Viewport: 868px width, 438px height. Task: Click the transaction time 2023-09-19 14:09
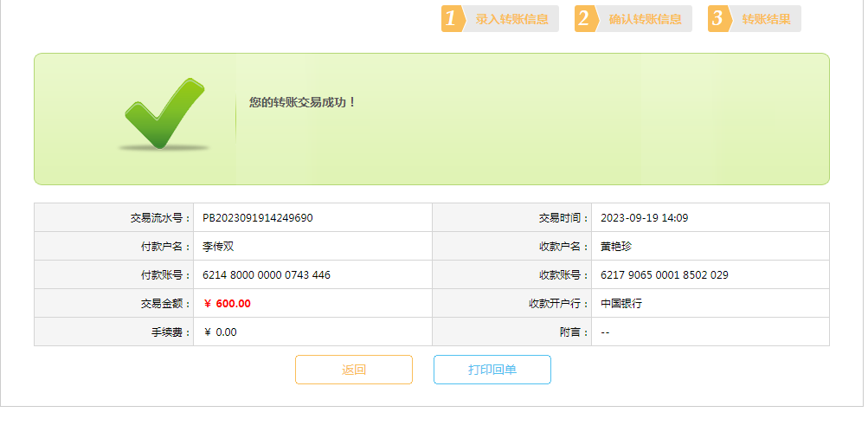point(644,218)
